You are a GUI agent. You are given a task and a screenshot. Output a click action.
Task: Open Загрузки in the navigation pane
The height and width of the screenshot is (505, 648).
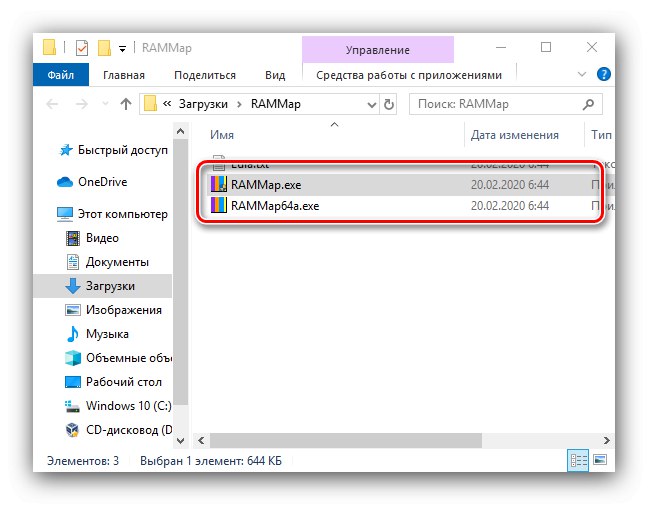110,286
